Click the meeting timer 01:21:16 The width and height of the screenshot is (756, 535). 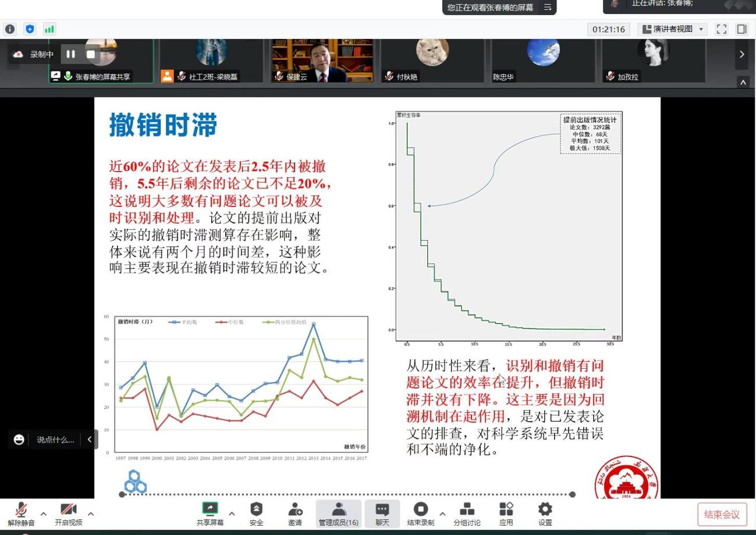tap(609, 29)
